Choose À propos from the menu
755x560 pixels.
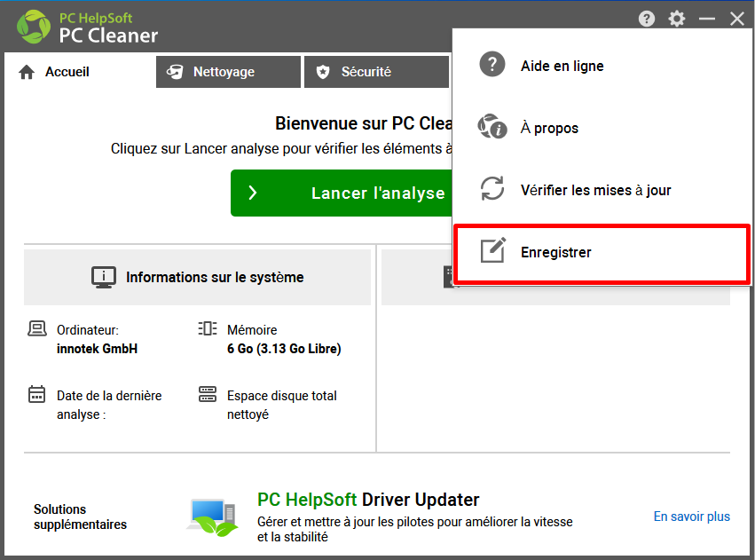point(602,128)
